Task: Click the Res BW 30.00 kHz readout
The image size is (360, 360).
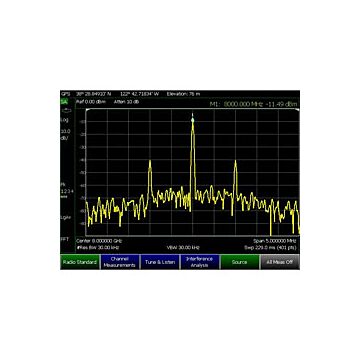Action: click(98, 248)
